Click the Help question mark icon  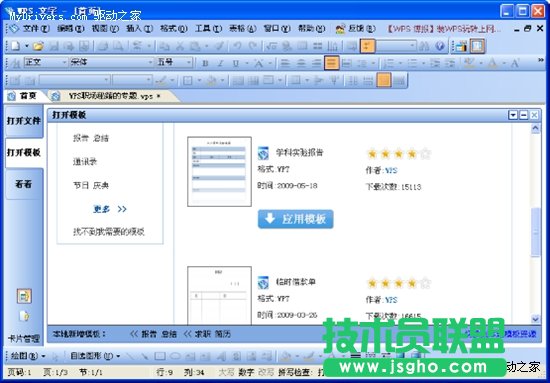click(440, 46)
